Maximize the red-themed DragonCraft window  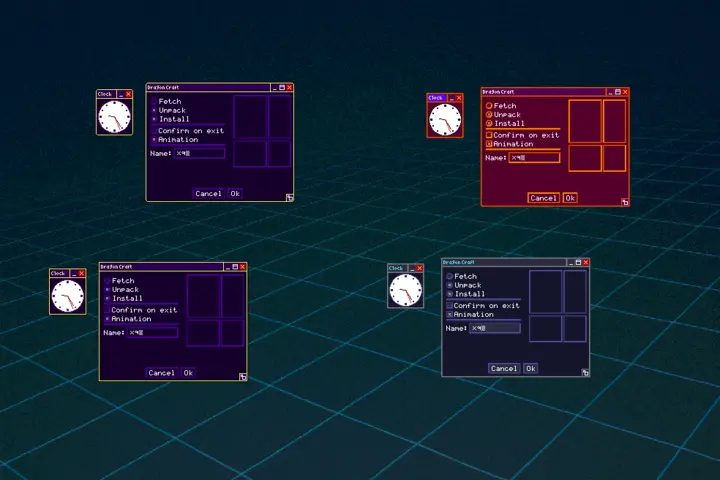coord(616,91)
